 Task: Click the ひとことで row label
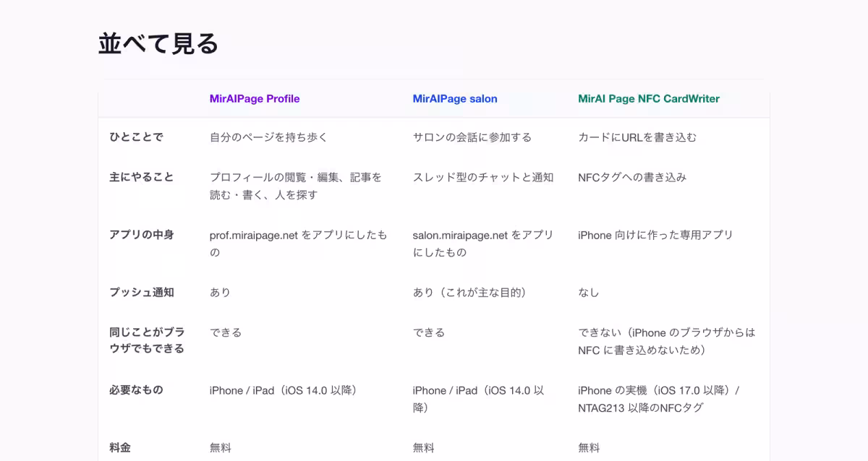point(136,137)
